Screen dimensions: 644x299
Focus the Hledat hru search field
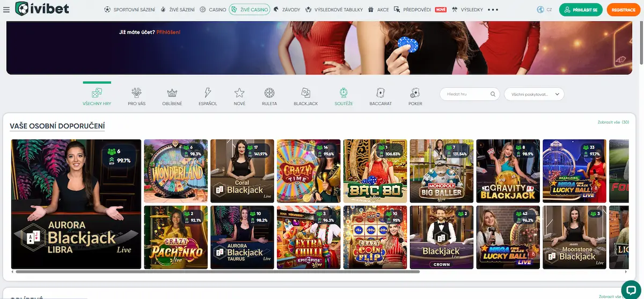470,94
